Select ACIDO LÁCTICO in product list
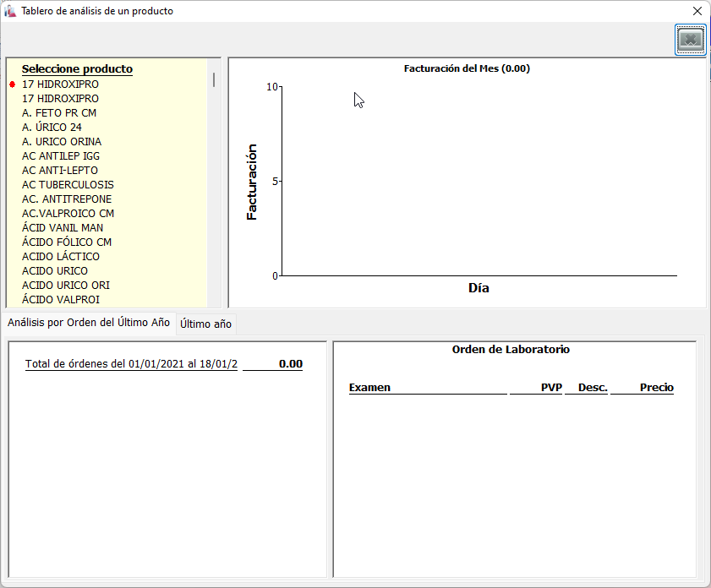This screenshot has height=588, width=711. [x=61, y=257]
